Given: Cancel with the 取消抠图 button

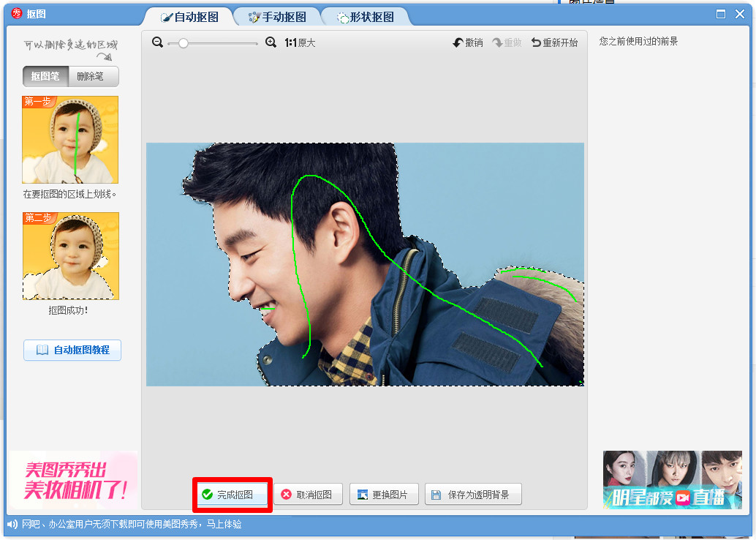Looking at the screenshot, I should 308,495.
